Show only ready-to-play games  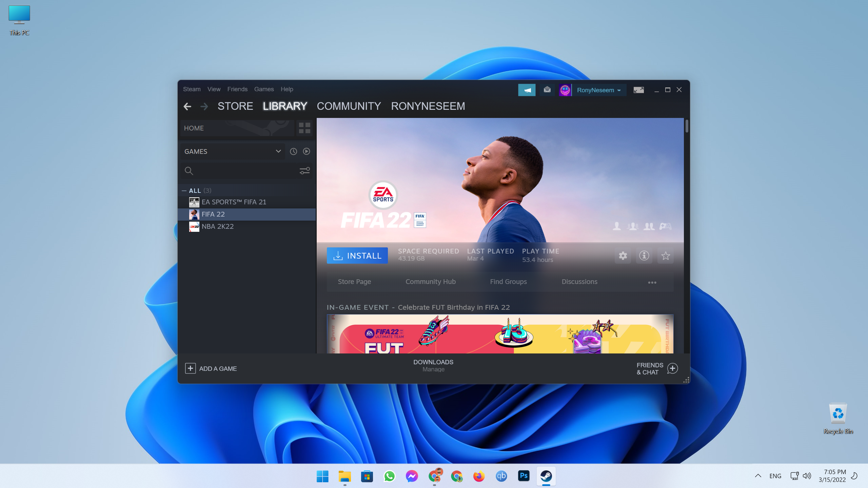pyautogui.click(x=307, y=151)
